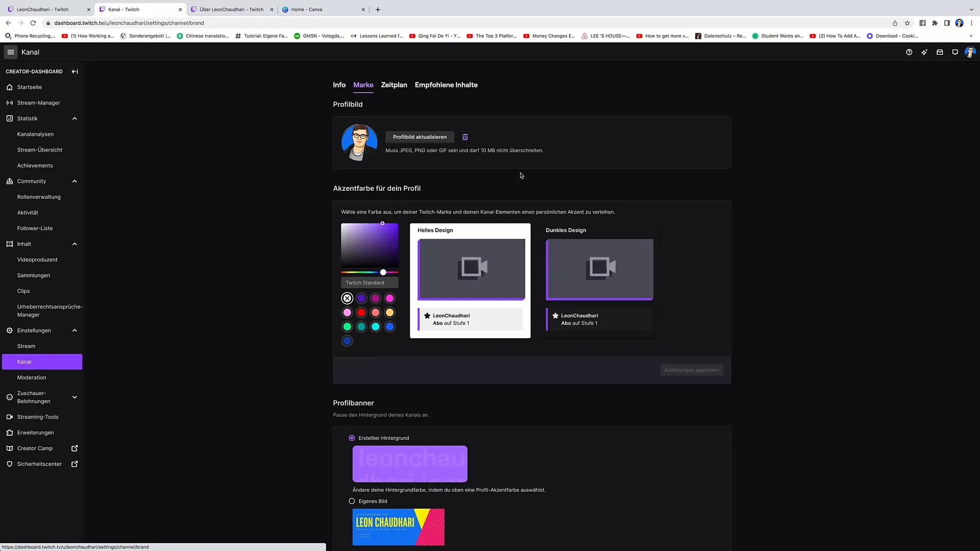Collapse the Community section
Image resolution: width=980 pixels, height=551 pixels.
pos(75,181)
